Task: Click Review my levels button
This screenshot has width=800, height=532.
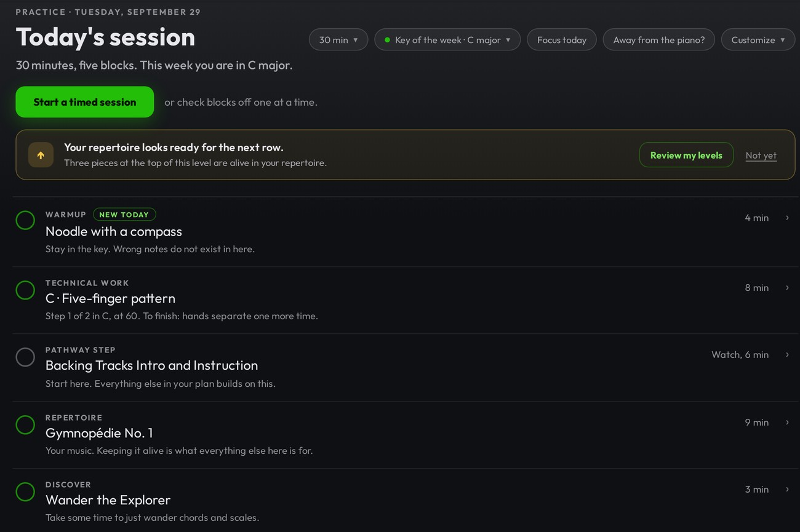Action: tap(686, 155)
